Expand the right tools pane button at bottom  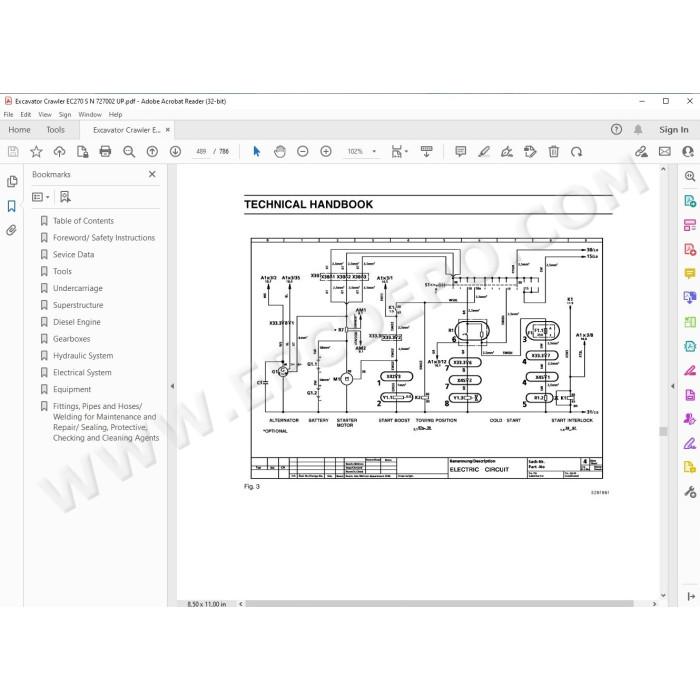point(691,596)
